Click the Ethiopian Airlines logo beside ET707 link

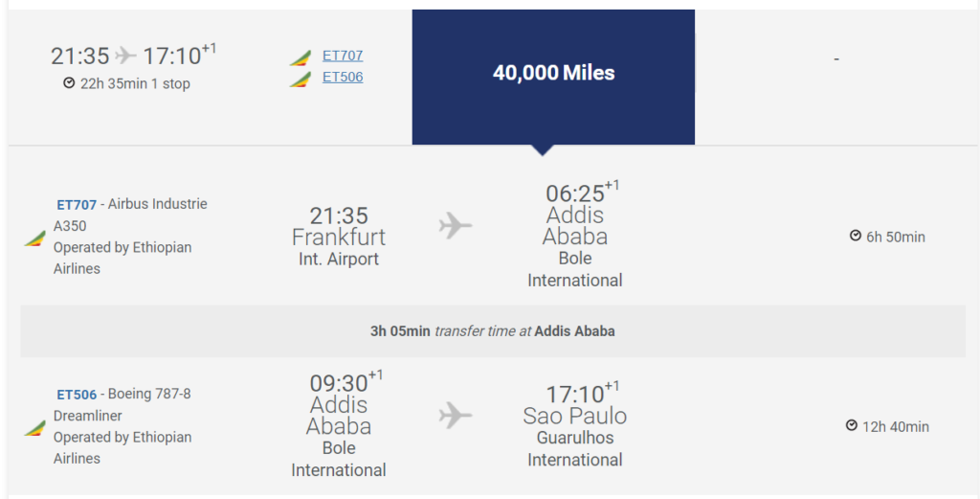click(300, 58)
